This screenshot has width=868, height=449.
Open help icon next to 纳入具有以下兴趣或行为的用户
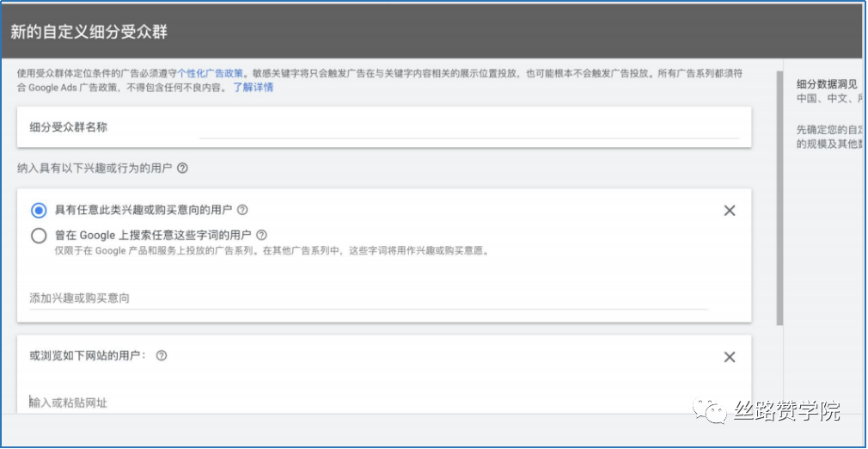[x=182, y=168]
